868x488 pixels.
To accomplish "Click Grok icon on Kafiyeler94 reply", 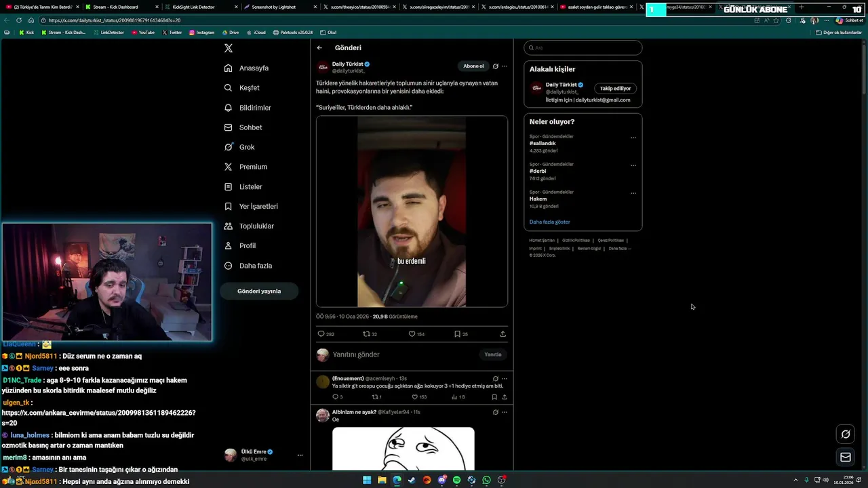I will click(496, 412).
